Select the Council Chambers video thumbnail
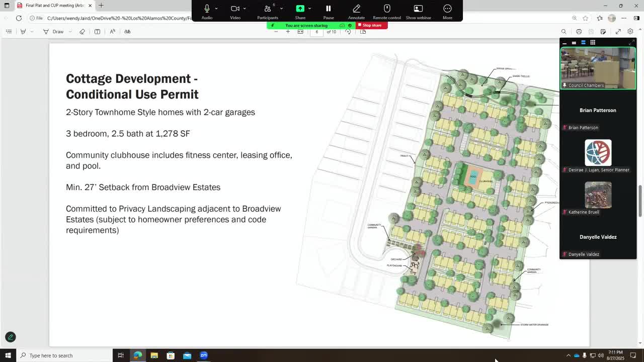This screenshot has height=362, width=644. [x=598, y=68]
